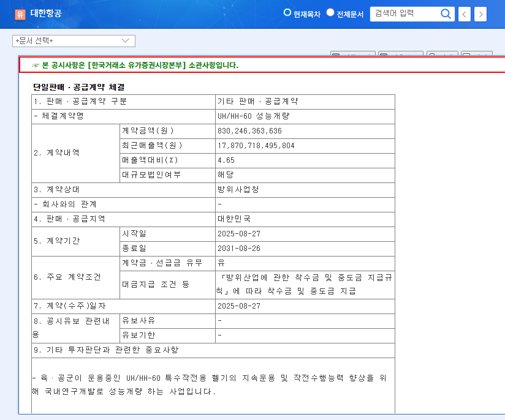
Task: Select the 전체문서 radio button
Action: click(330, 13)
